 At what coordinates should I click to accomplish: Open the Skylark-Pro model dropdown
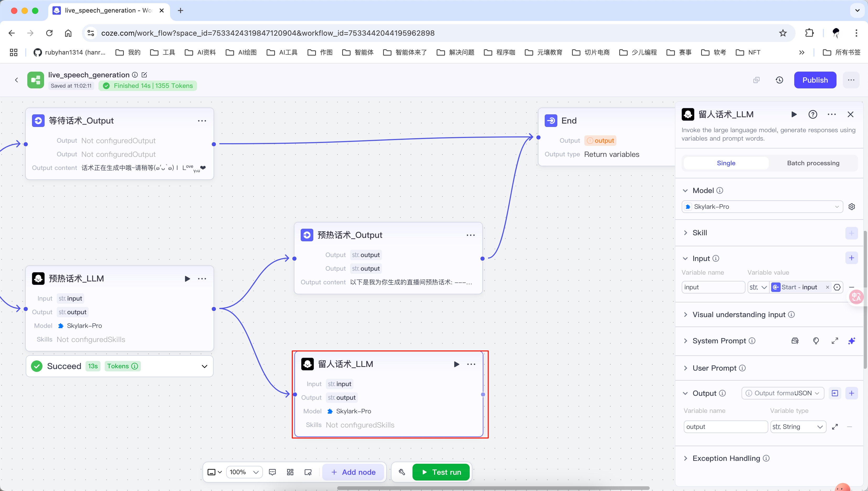762,207
